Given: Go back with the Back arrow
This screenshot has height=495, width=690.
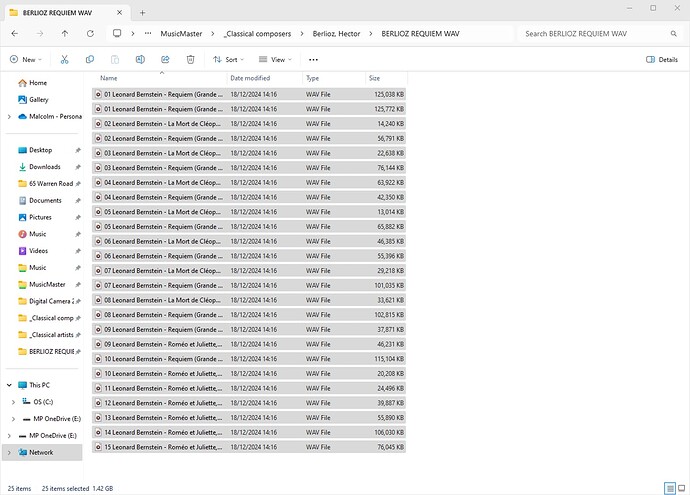Looking at the screenshot, I should [x=15, y=33].
